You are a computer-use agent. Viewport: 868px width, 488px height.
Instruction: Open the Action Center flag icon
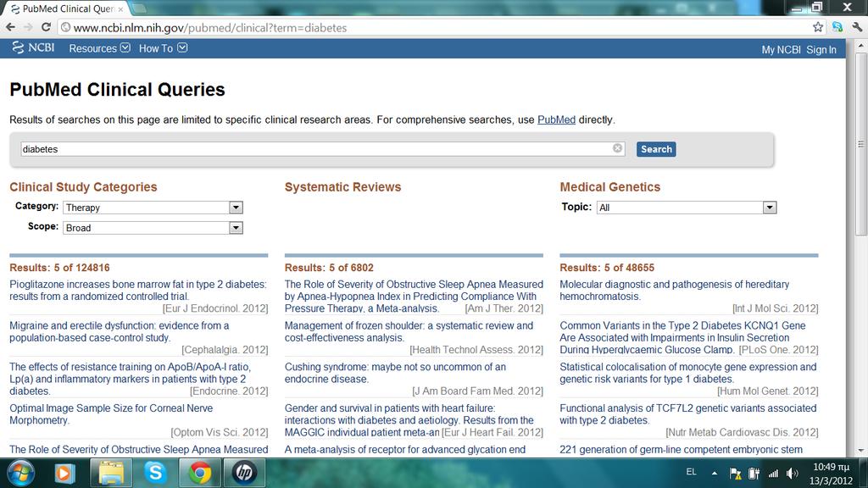point(735,473)
